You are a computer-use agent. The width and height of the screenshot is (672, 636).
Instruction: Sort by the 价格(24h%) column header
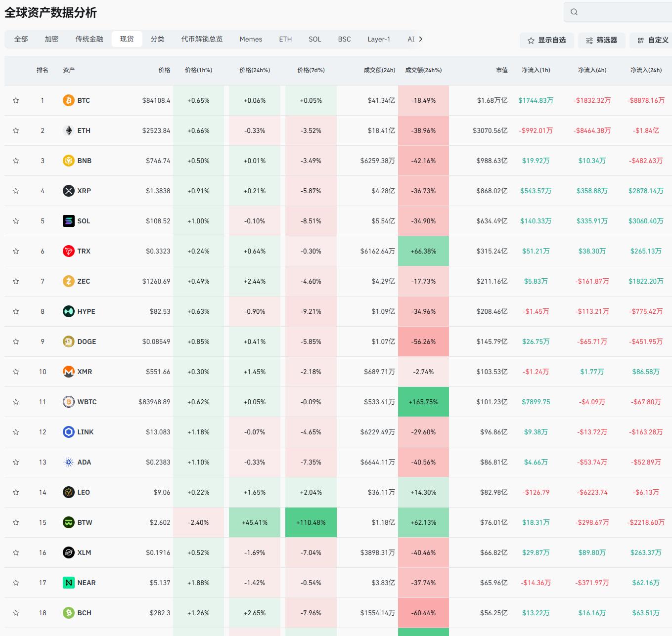pyautogui.click(x=255, y=70)
